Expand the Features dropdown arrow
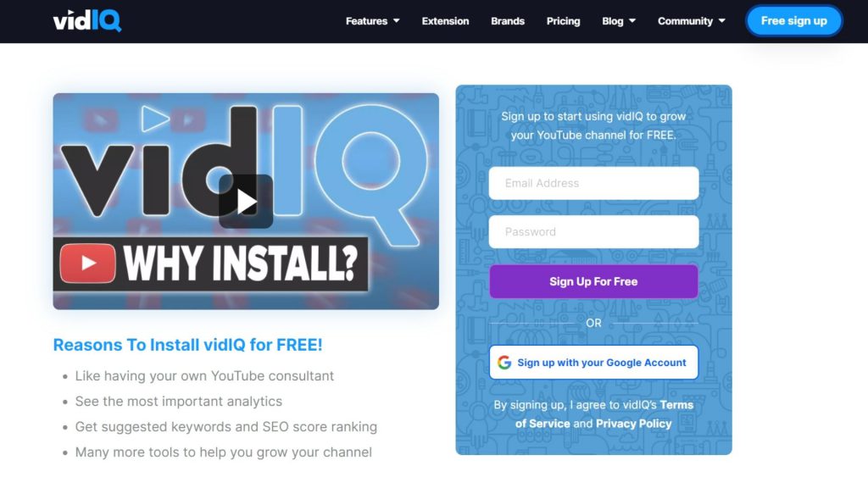This screenshot has height=488, width=868. coord(397,21)
